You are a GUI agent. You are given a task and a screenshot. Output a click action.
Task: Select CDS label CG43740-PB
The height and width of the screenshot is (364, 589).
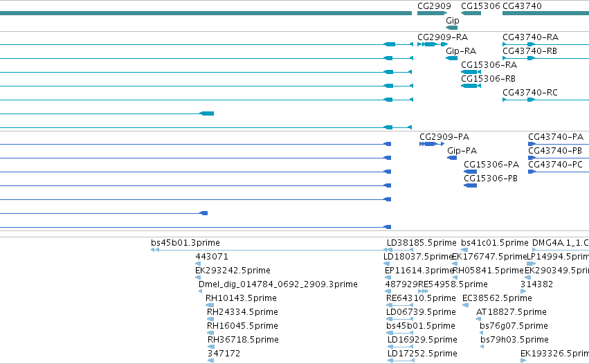555,151
